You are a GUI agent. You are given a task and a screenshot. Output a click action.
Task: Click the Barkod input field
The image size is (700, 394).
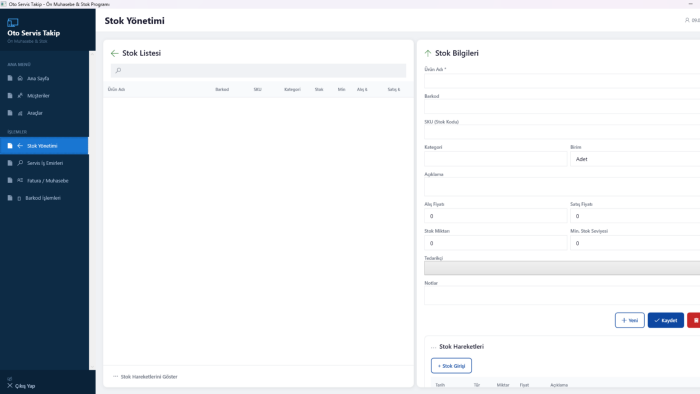pyautogui.click(x=562, y=107)
